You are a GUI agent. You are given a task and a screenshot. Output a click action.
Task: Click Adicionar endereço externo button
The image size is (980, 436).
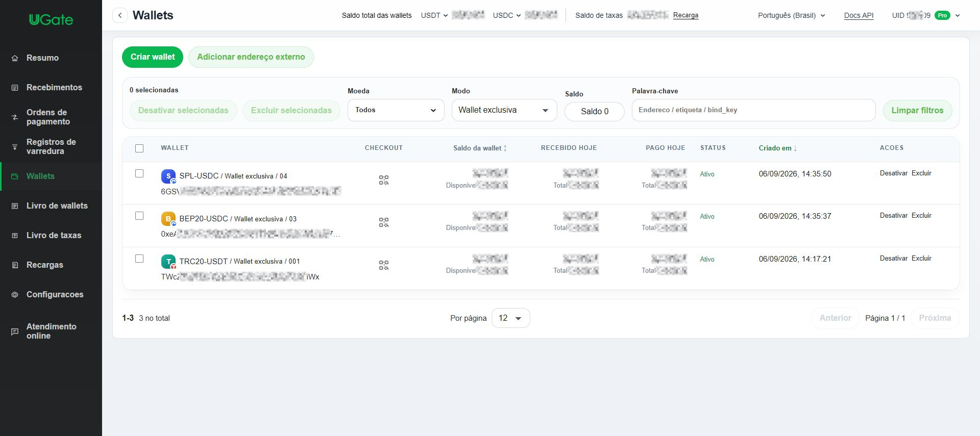point(251,57)
